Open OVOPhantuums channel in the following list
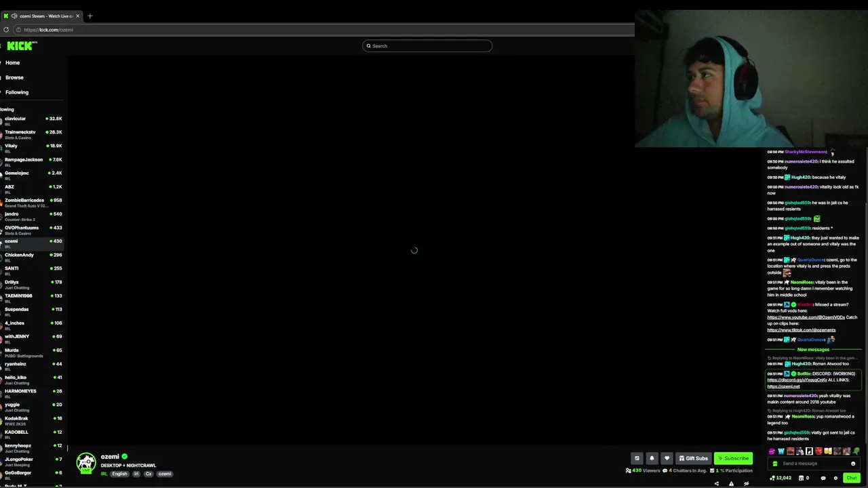The height and width of the screenshot is (488, 868). 33,230
